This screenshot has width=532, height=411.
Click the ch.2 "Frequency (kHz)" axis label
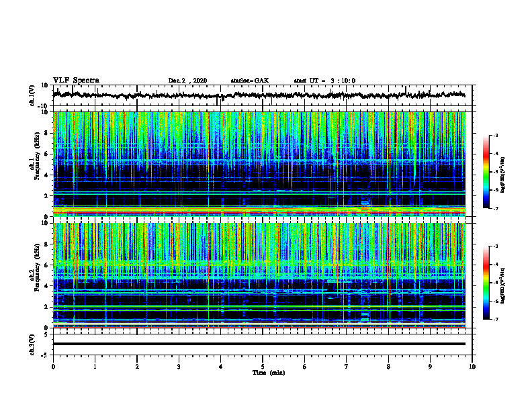point(37,267)
